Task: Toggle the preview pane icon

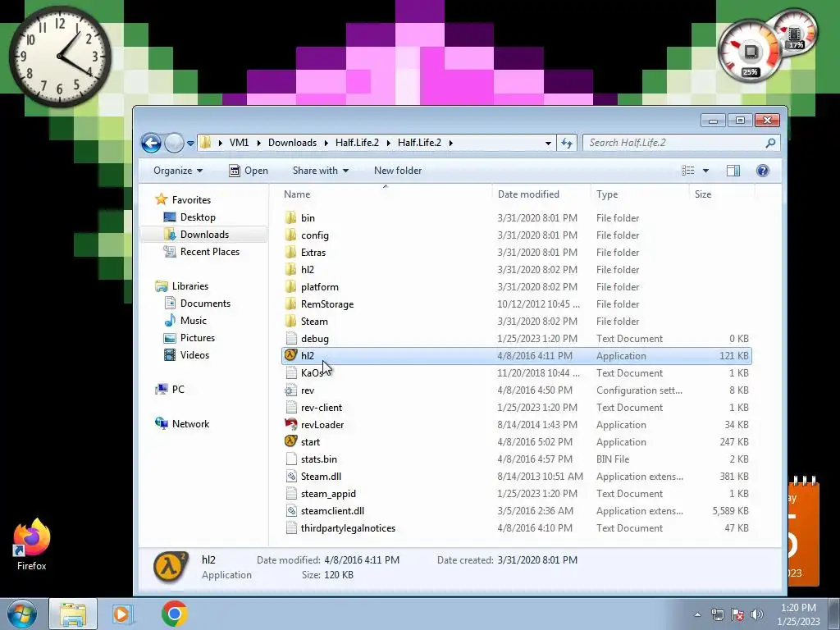Action: tap(733, 171)
